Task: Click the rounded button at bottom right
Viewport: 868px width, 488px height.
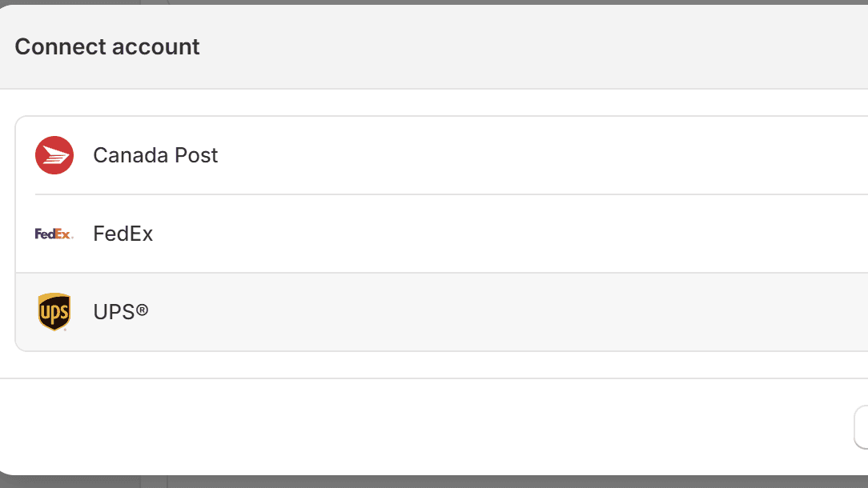Action: tap(863, 426)
